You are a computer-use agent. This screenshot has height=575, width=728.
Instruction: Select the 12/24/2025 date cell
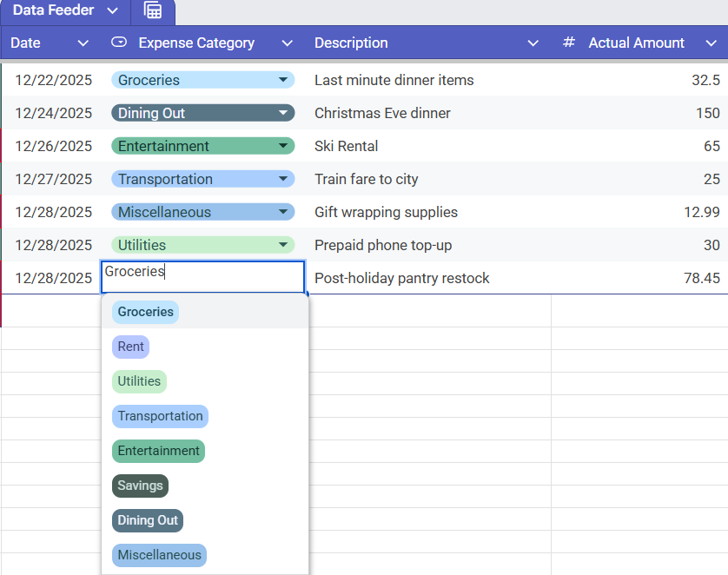click(53, 113)
